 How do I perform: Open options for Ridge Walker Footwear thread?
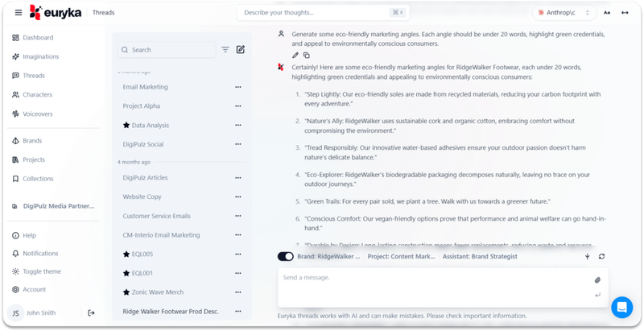[x=237, y=312]
